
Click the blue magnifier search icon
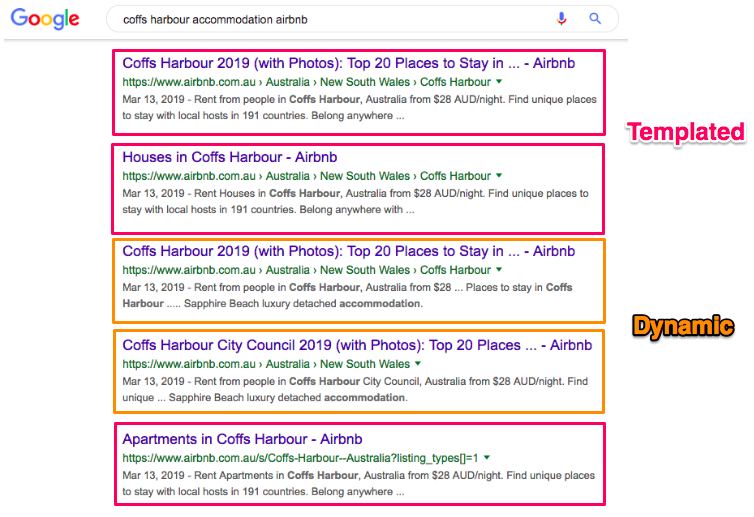click(x=595, y=19)
